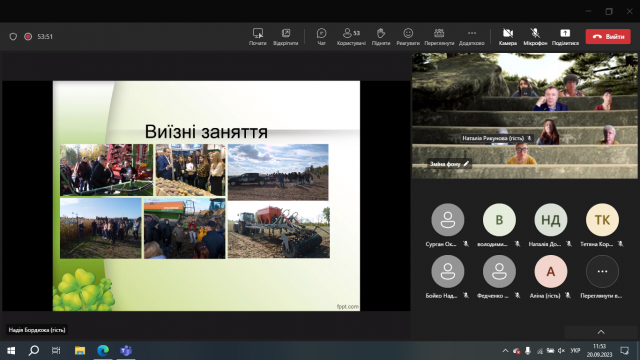Show hidden system tray icons
The width and height of the screenshot is (640, 360).
505,351
